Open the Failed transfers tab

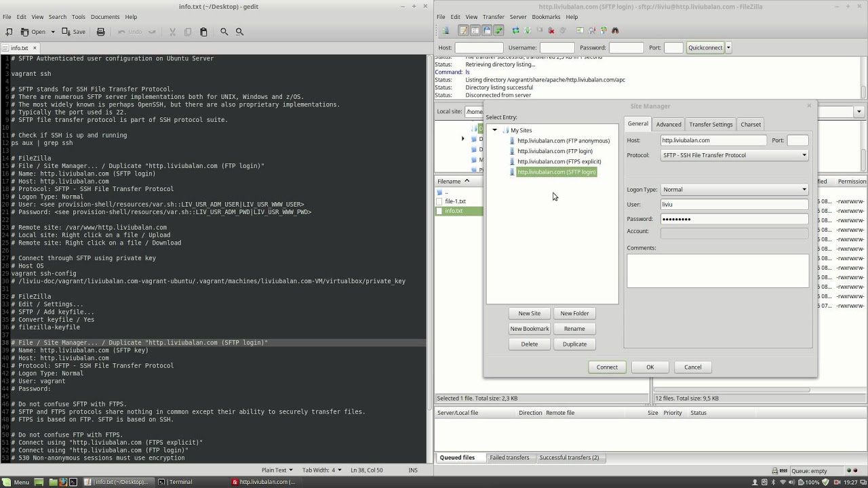click(x=509, y=457)
